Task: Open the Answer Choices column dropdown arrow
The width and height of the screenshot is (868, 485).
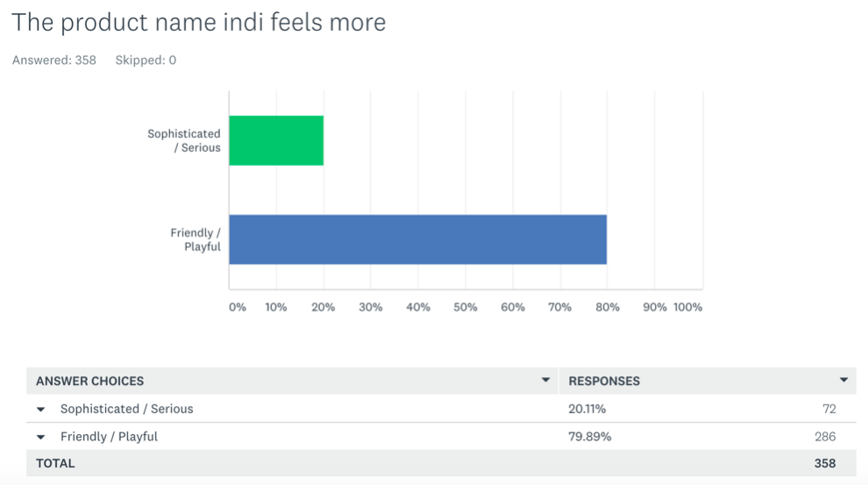Action: (545, 380)
